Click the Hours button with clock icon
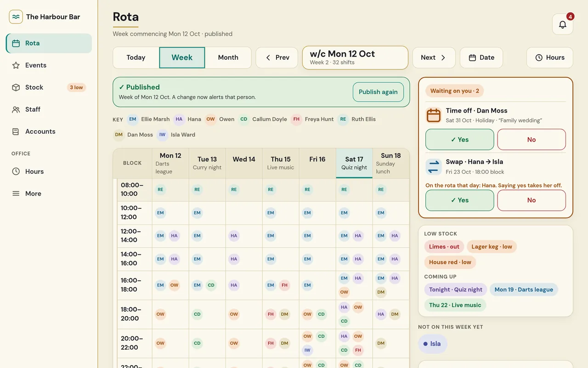The image size is (588, 368). (550, 57)
